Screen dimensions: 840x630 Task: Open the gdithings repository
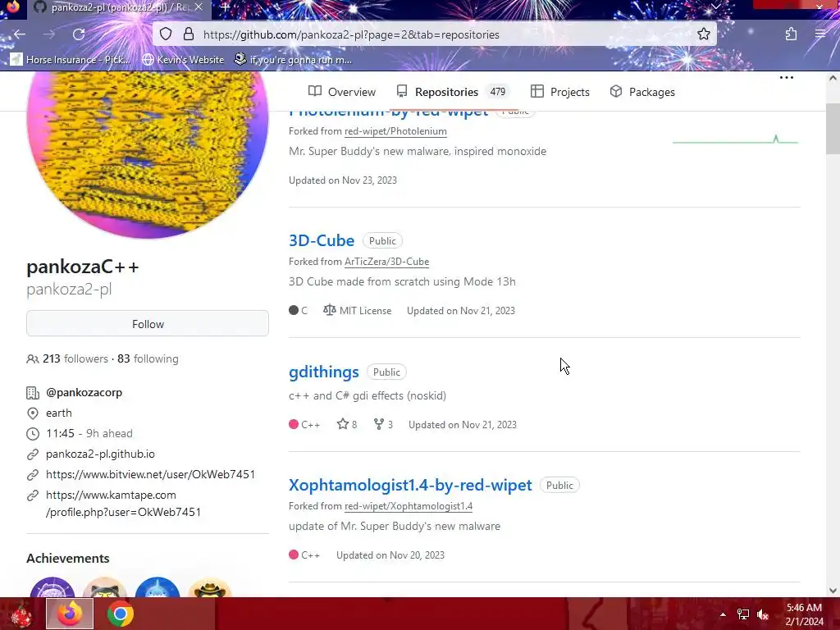[323, 372]
